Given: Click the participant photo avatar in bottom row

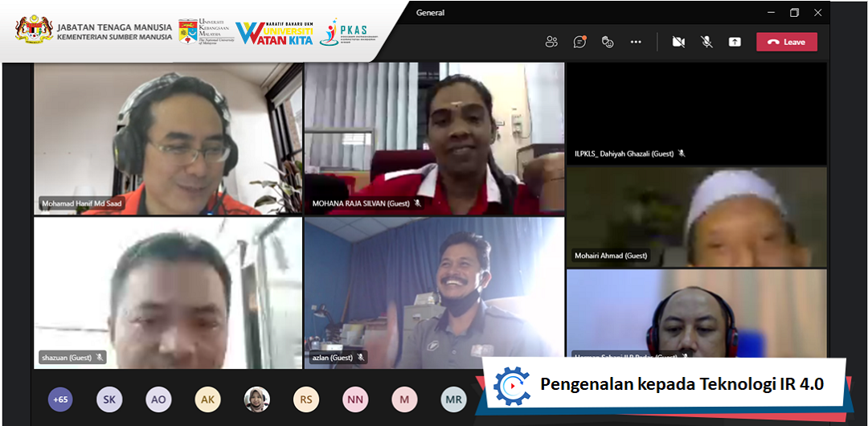Looking at the screenshot, I should 256,399.
